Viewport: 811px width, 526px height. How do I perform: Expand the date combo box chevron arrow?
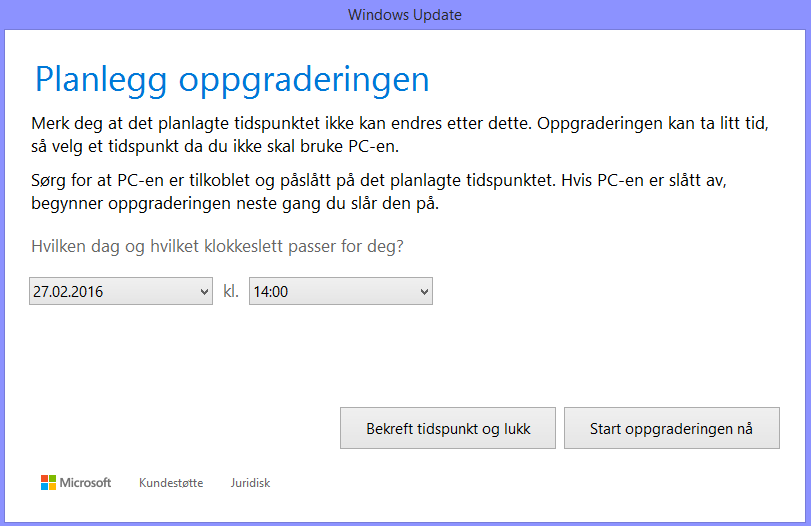tap(204, 292)
